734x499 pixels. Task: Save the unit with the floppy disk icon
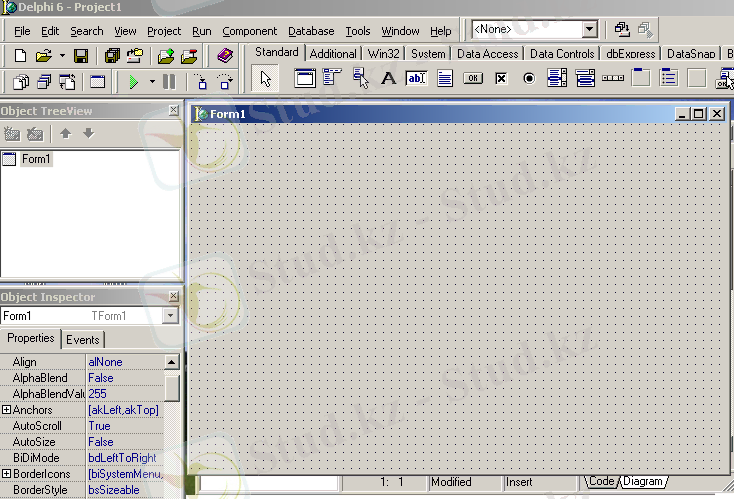(x=81, y=56)
